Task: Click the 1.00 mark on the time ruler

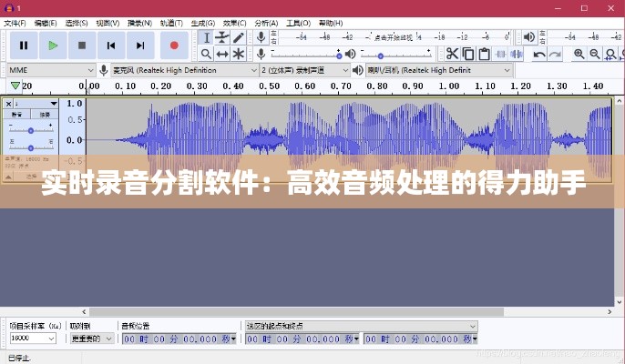Action: coord(449,86)
